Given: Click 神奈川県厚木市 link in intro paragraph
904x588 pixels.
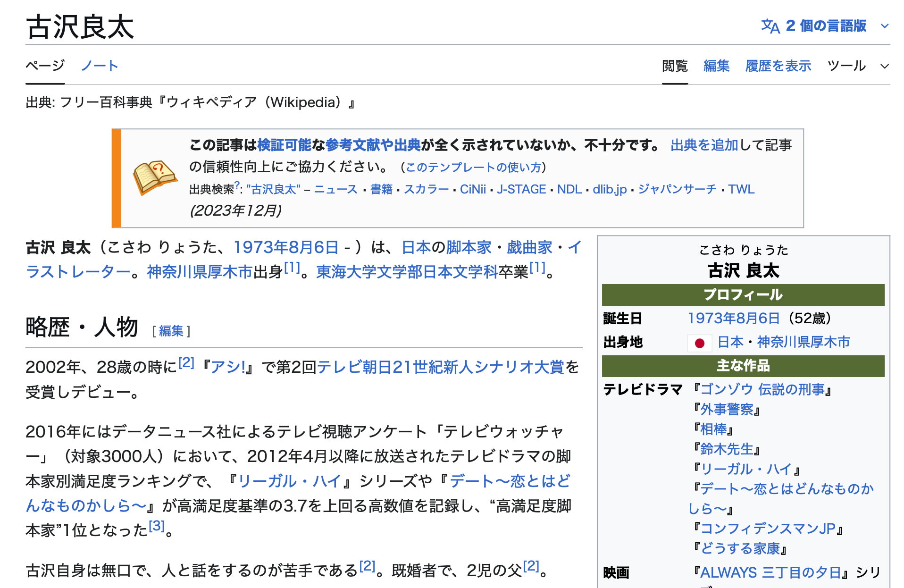Looking at the screenshot, I should pyautogui.click(x=200, y=272).
